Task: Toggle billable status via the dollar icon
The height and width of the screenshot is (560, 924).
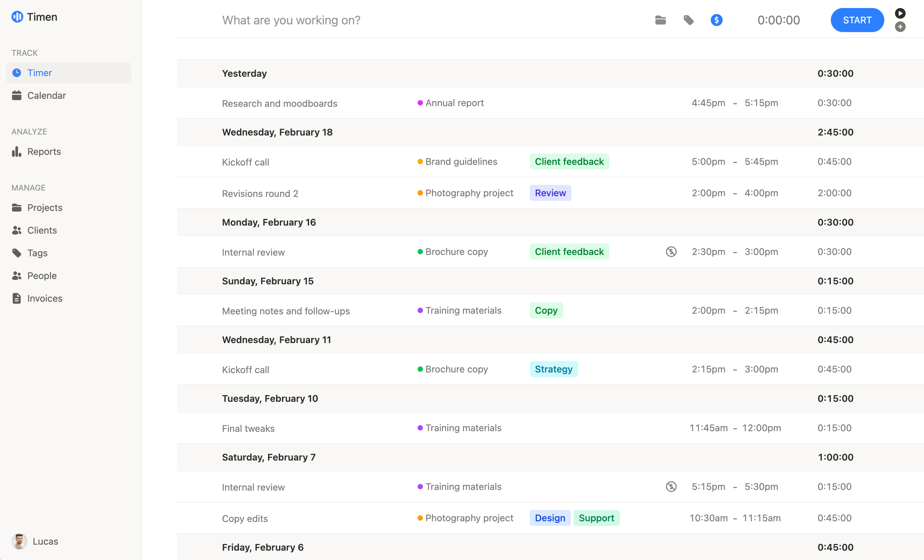Action: click(717, 20)
